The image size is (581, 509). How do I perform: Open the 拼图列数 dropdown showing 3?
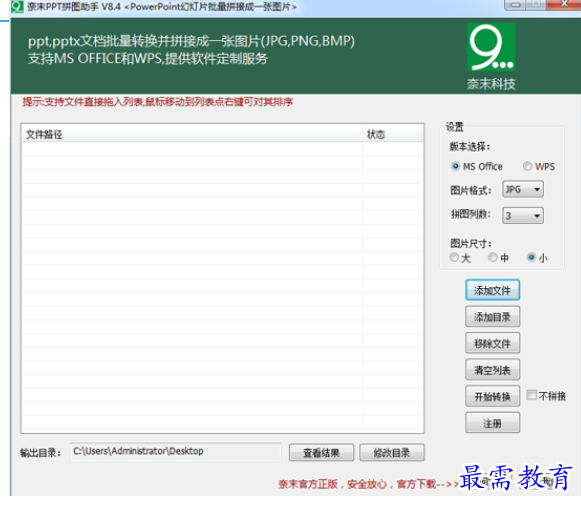[523, 215]
